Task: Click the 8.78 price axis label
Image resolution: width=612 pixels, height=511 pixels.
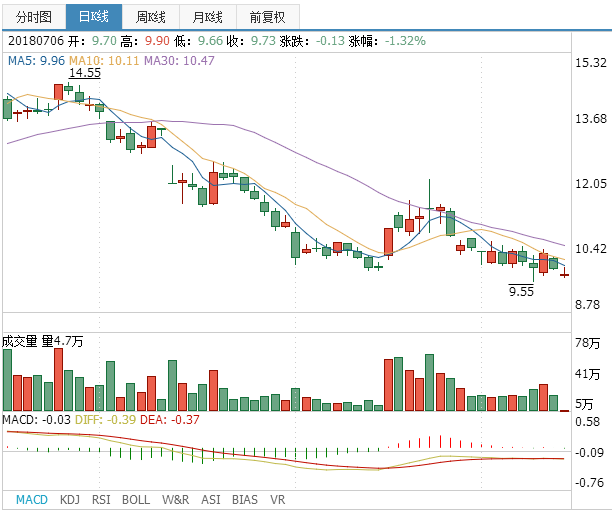Action: pyautogui.click(x=587, y=304)
